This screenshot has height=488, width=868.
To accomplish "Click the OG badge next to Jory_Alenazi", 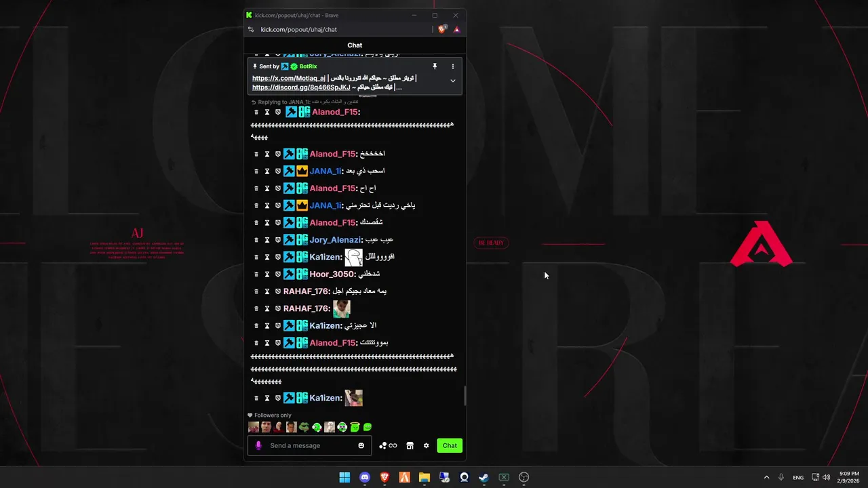I will [302, 240].
